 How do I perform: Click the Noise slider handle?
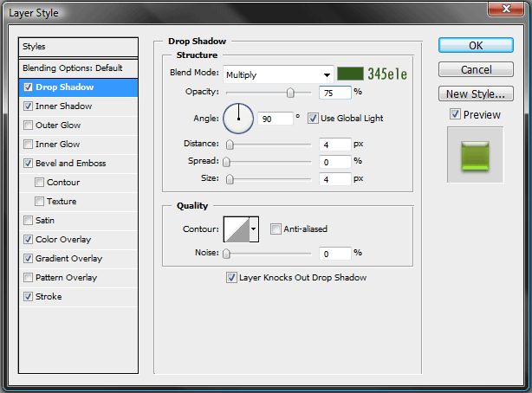[x=226, y=254]
